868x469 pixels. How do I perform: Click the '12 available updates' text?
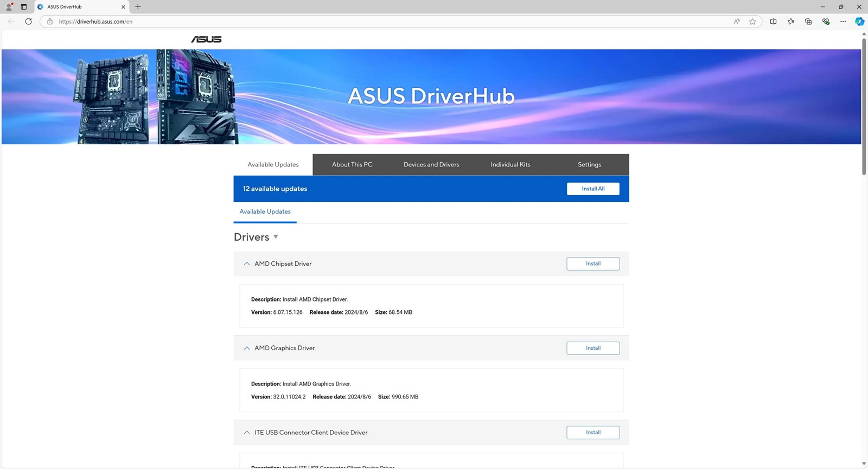(x=275, y=189)
